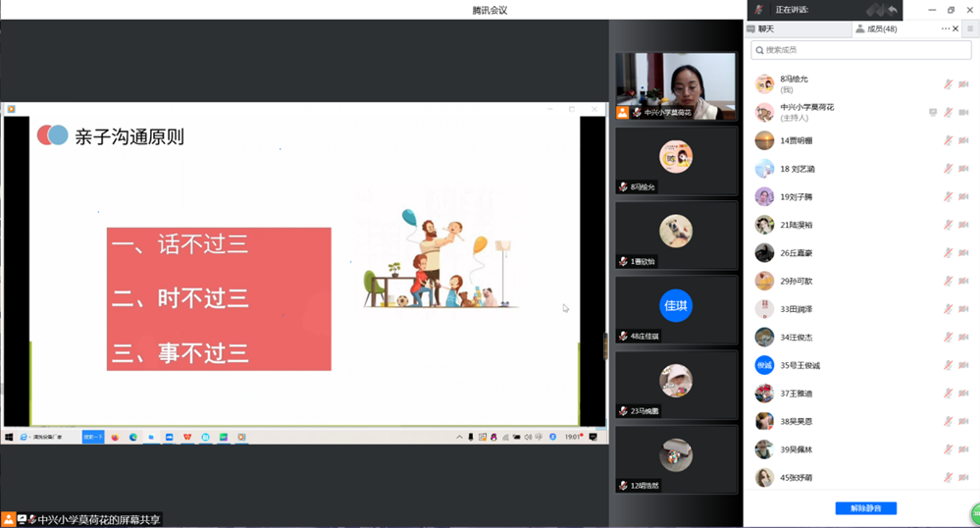This screenshot has width=980, height=528.
Task: Click the screen share icon for 中兴小学莫荷花
Action: point(933,112)
